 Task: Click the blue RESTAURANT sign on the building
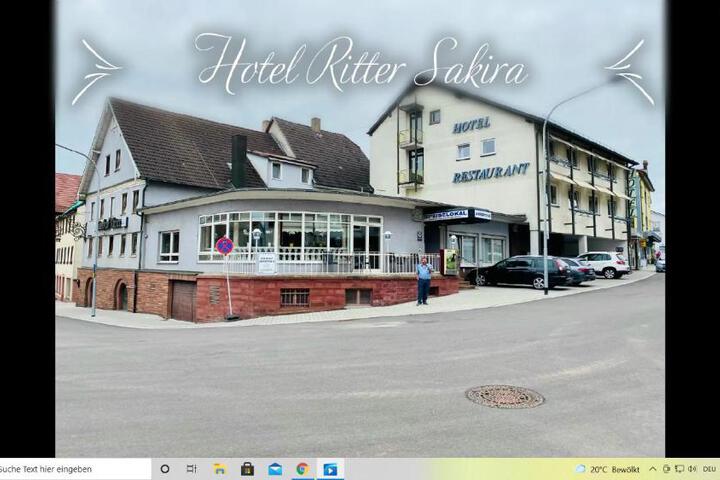[x=490, y=172]
